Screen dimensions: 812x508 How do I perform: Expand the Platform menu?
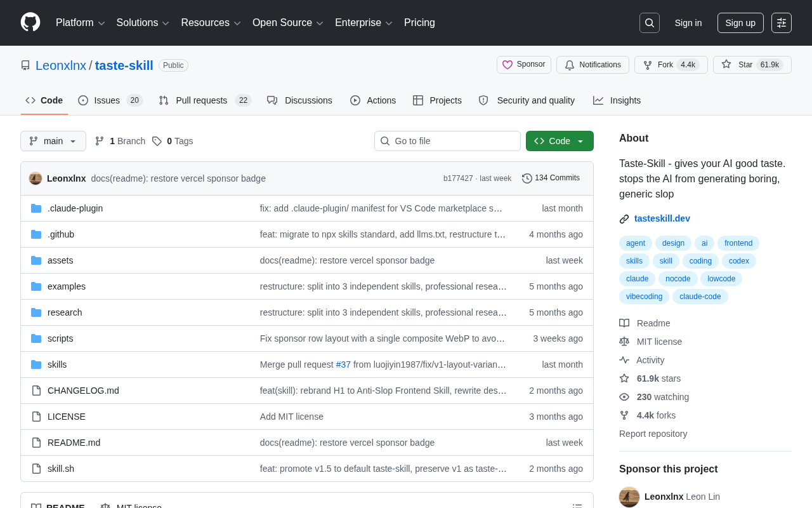point(81,23)
